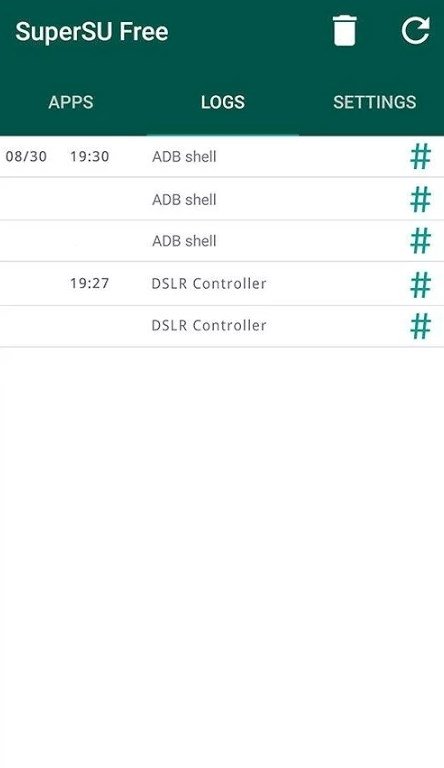The width and height of the screenshot is (444, 768).
Task: Tap the hash icon on last DSLR Controller entry
Action: [x=420, y=326]
